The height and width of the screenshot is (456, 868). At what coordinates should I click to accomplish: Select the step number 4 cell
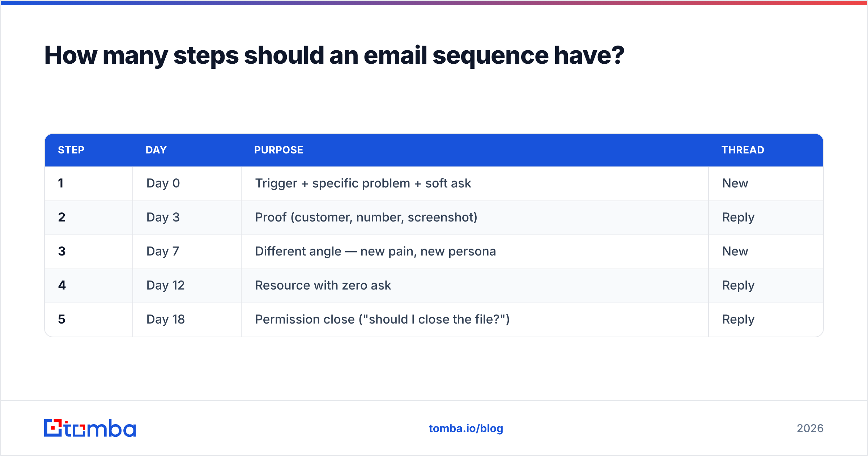[x=89, y=286]
